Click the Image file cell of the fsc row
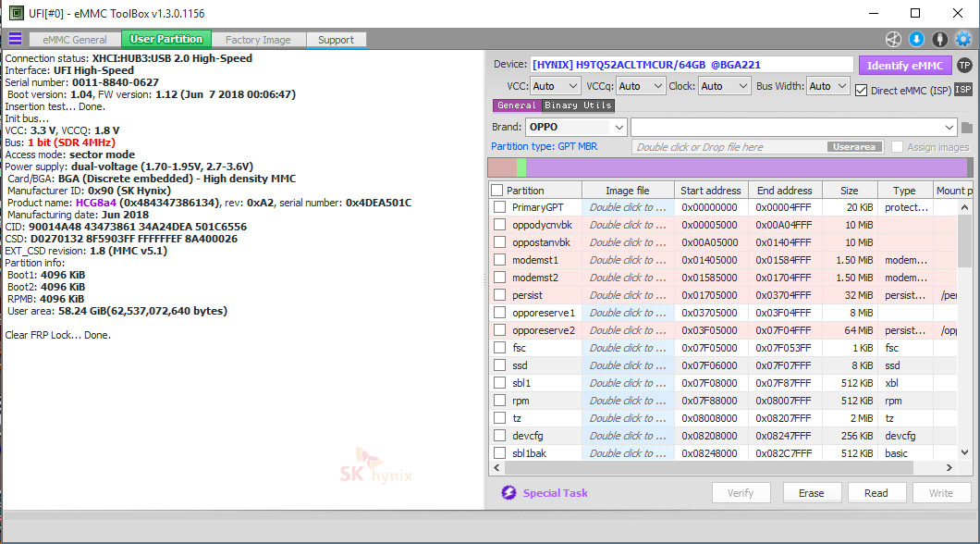 point(628,348)
